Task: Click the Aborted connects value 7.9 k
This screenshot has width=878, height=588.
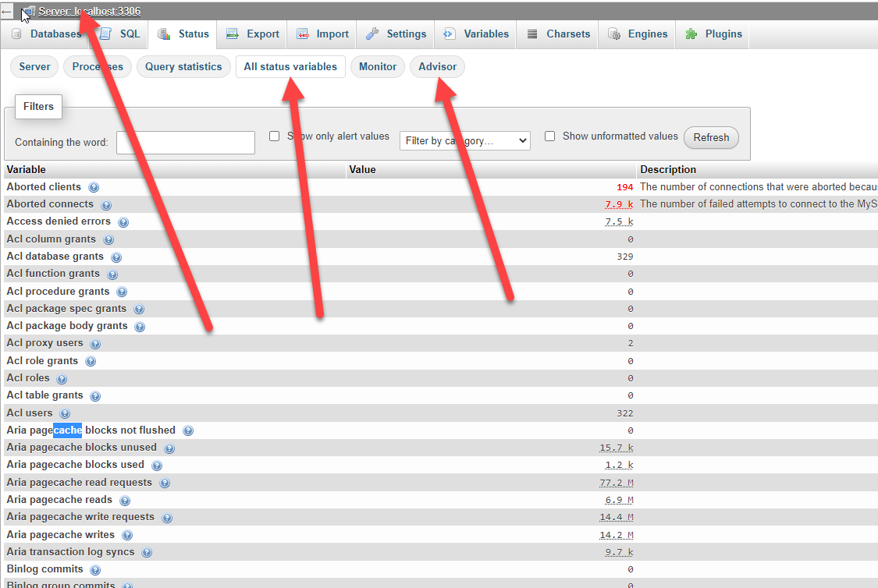Action: [x=619, y=204]
